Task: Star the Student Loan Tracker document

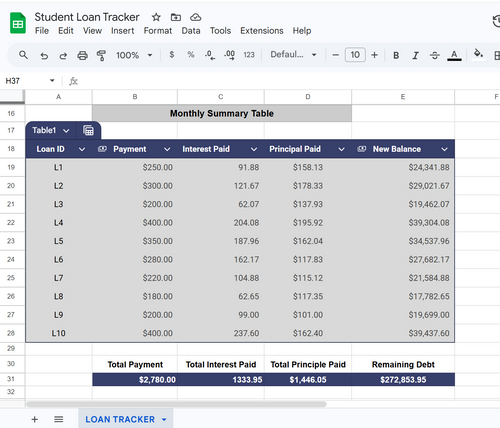Action: pos(156,17)
